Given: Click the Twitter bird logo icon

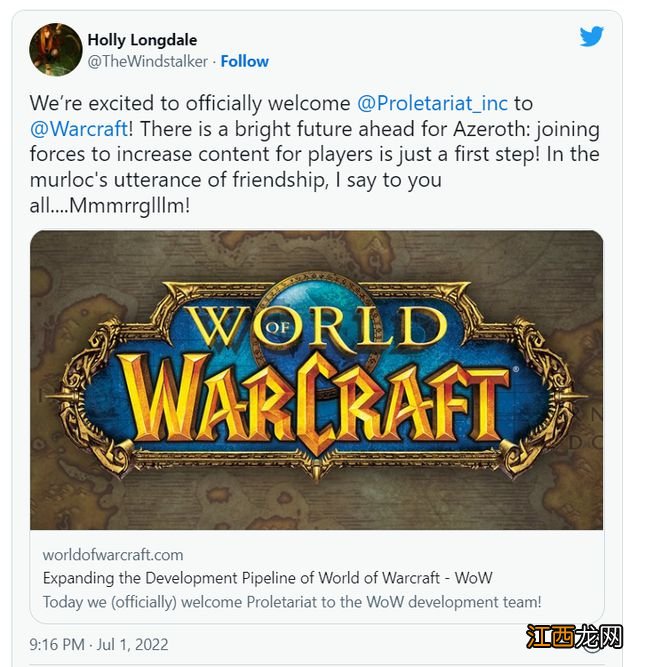Looking at the screenshot, I should (x=592, y=36).
